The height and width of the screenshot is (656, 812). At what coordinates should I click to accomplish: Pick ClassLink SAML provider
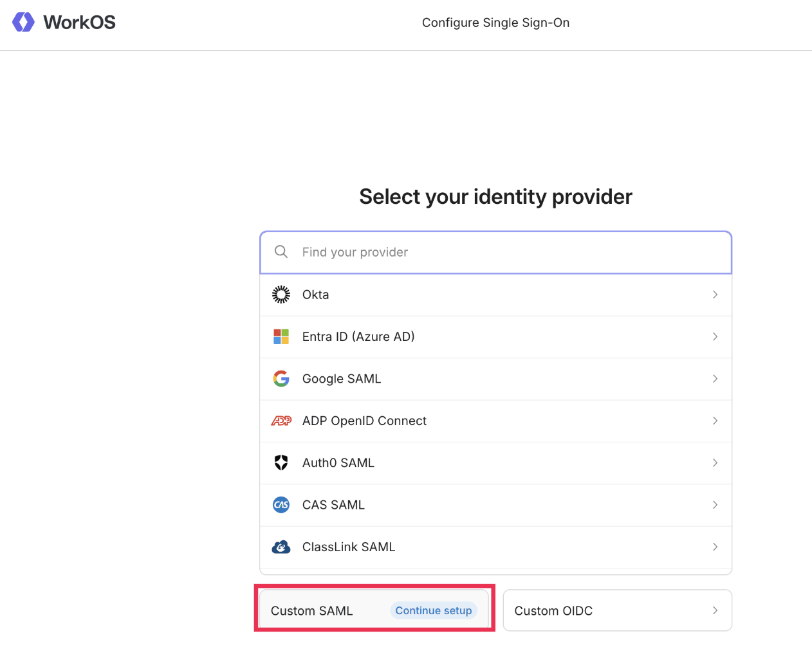click(349, 547)
